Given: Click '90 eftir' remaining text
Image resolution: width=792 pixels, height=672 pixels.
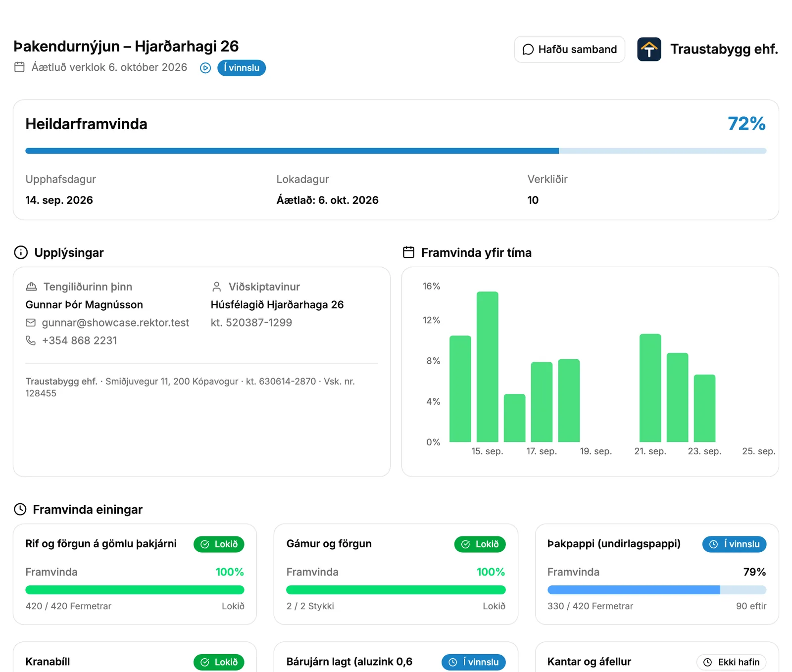Looking at the screenshot, I should (751, 606).
